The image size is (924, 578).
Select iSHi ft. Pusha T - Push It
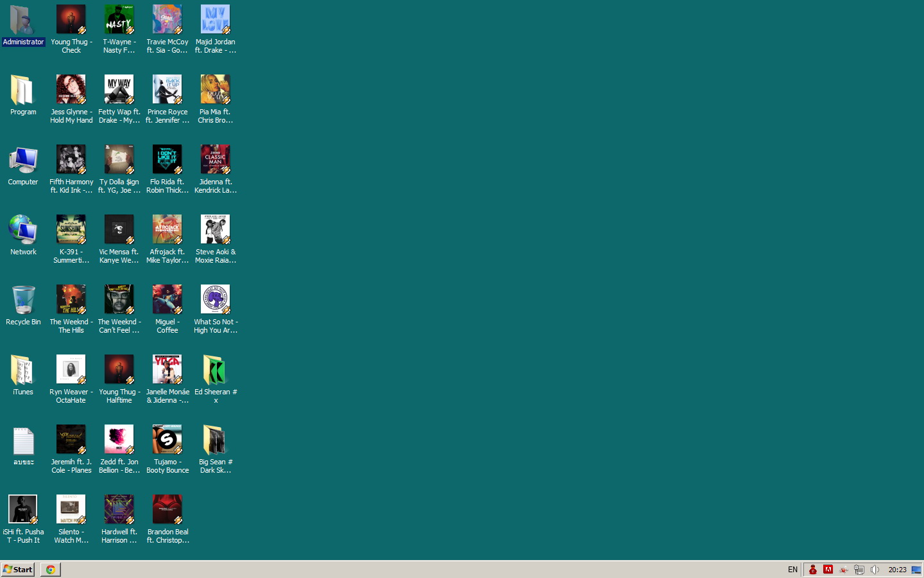(23, 520)
